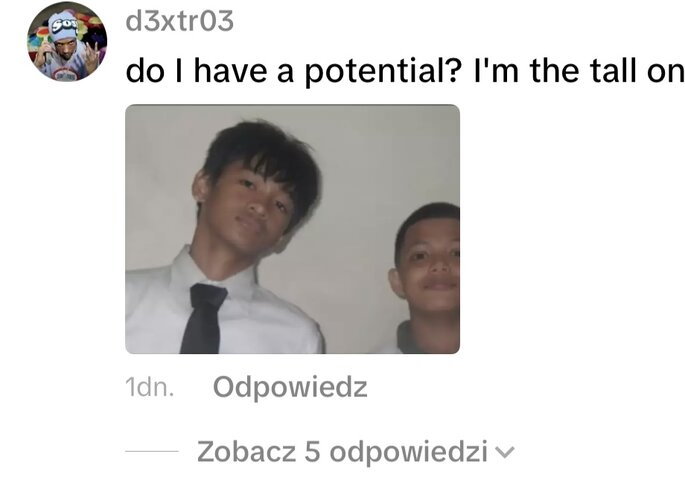Click the shorter person in the photo
This screenshot has height=500, width=685.
click(x=428, y=275)
